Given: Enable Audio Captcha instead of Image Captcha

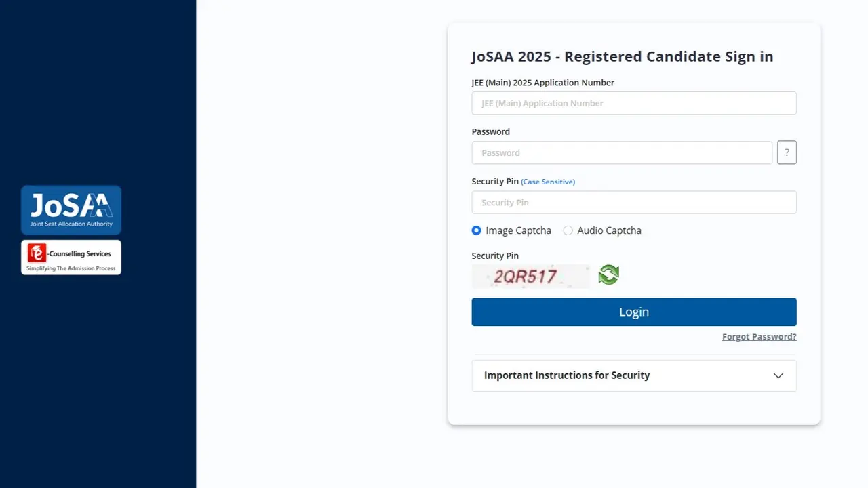Looking at the screenshot, I should [568, 230].
